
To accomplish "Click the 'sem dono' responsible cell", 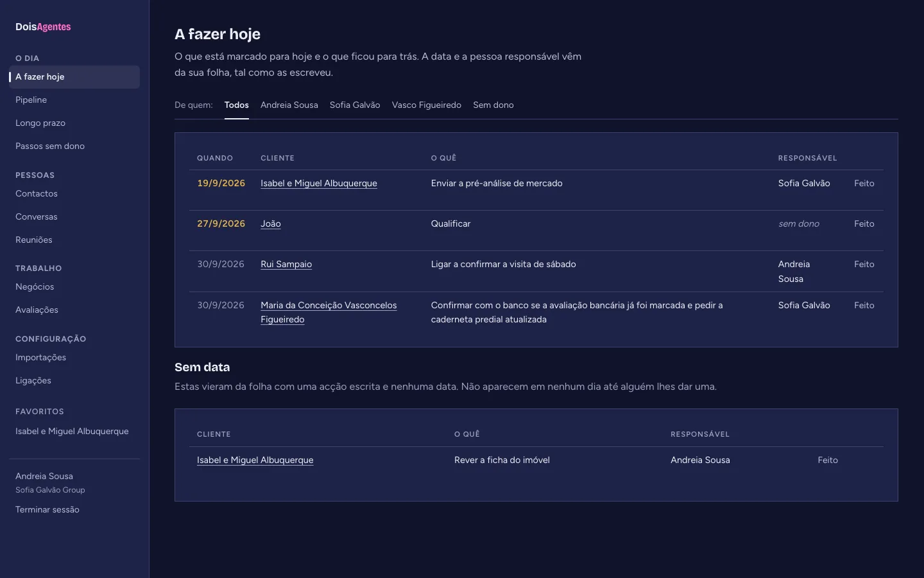I will (x=799, y=224).
